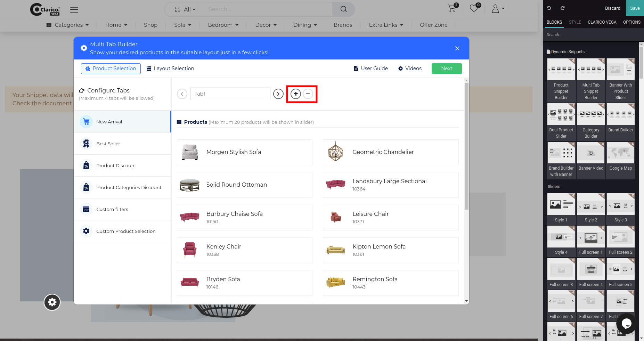Click the Tab1 name input field
The image size is (644, 341).
tap(230, 94)
